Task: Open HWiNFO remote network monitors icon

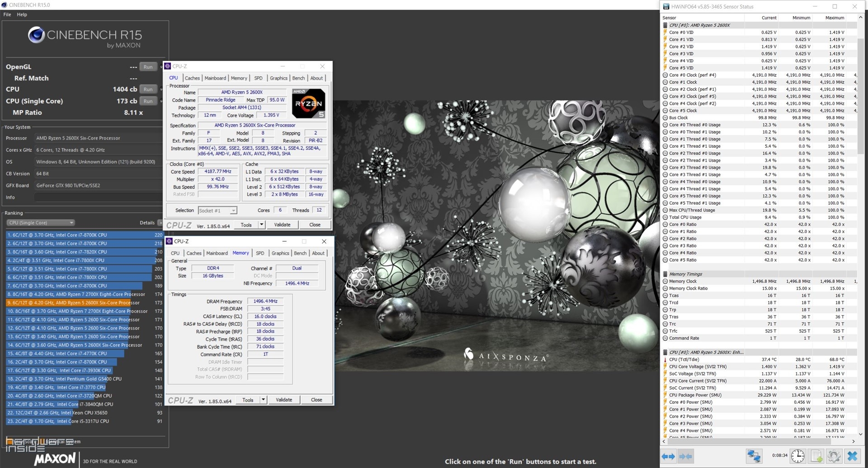Action: click(753, 456)
